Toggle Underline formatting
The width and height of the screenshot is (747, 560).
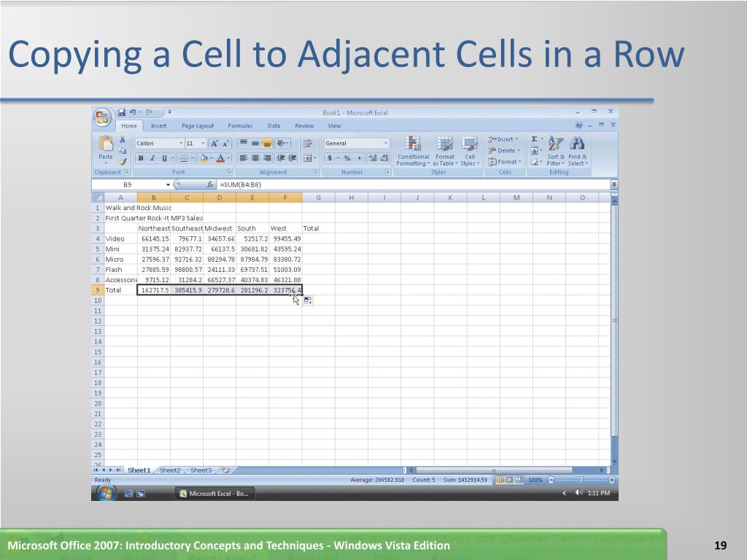164,158
